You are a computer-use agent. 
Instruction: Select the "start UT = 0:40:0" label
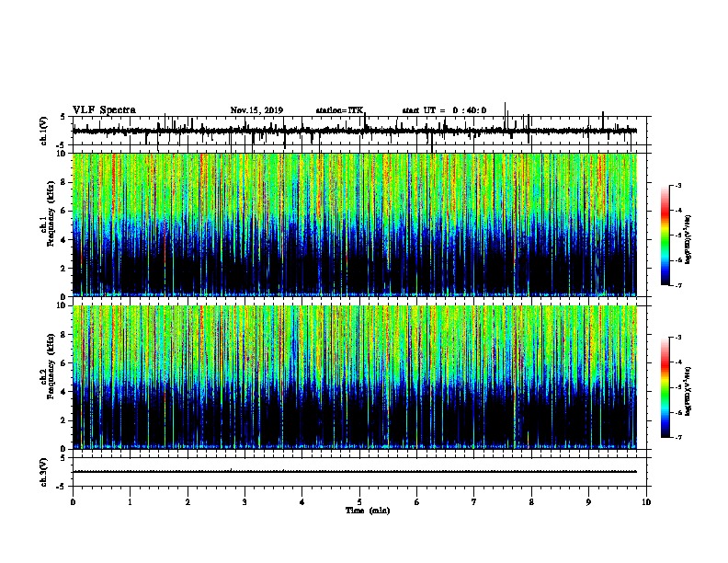444,110
